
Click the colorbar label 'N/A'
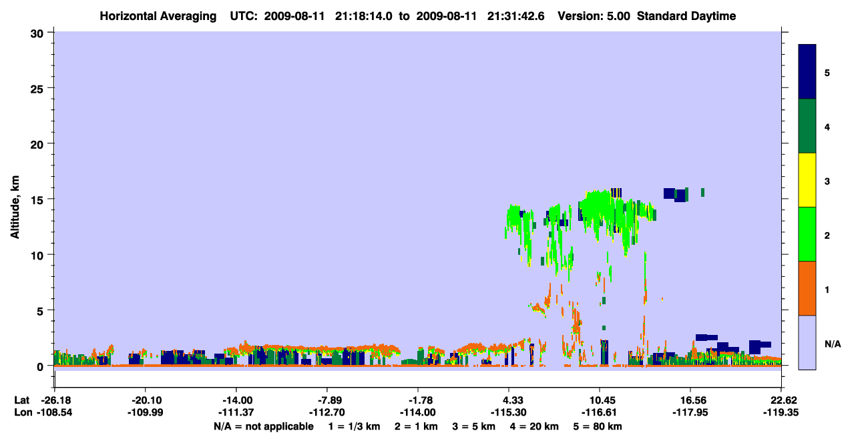tap(833, 344)
